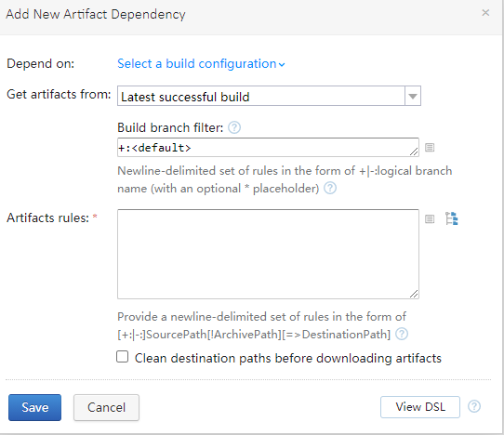Open help for Build branch filter
504x435 pixels.
234,127
